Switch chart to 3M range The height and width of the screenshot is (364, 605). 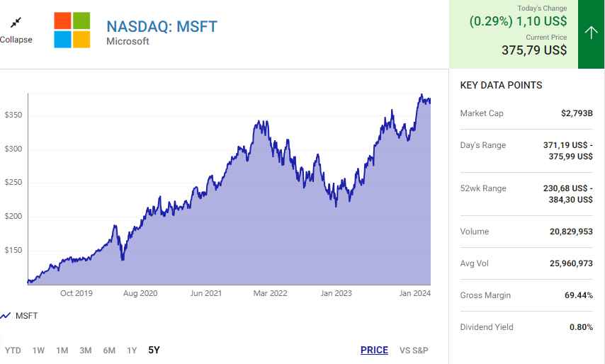(85, 350)
